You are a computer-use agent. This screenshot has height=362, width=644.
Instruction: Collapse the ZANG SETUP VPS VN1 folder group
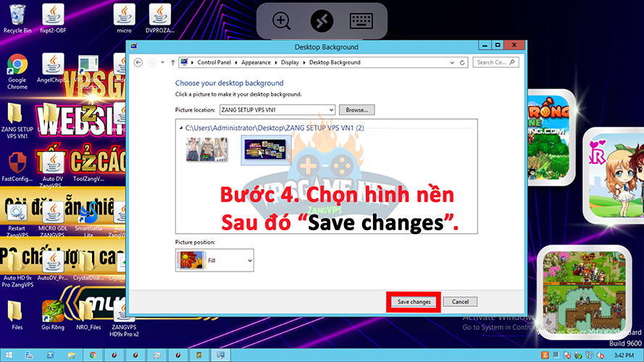point(181,128)
